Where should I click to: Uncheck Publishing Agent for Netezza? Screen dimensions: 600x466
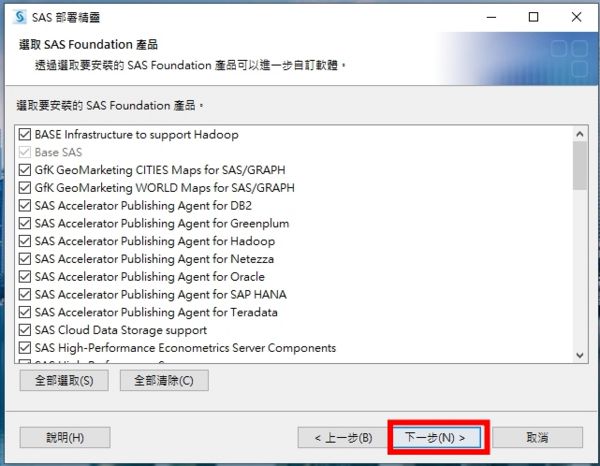point(26,259)
